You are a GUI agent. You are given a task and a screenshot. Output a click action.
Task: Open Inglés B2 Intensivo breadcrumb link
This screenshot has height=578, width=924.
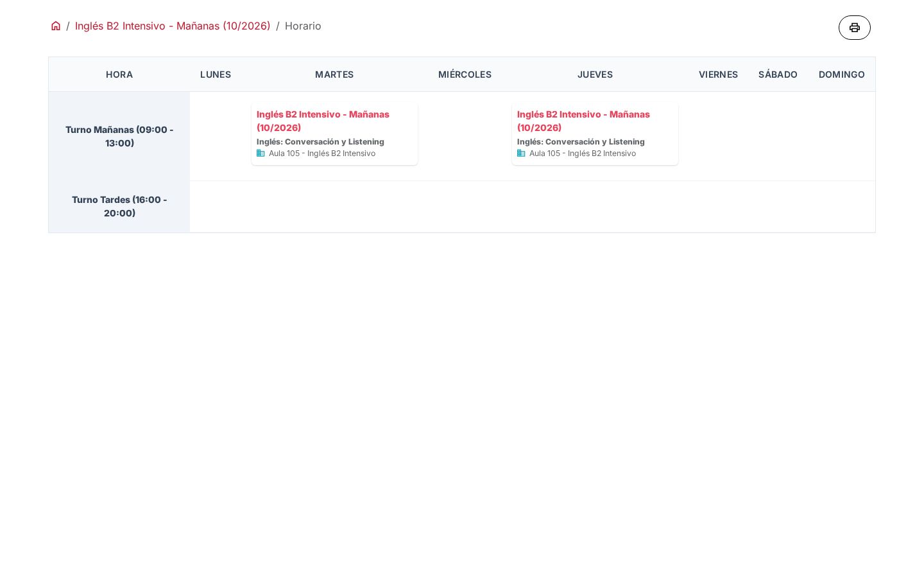point(173,26)
